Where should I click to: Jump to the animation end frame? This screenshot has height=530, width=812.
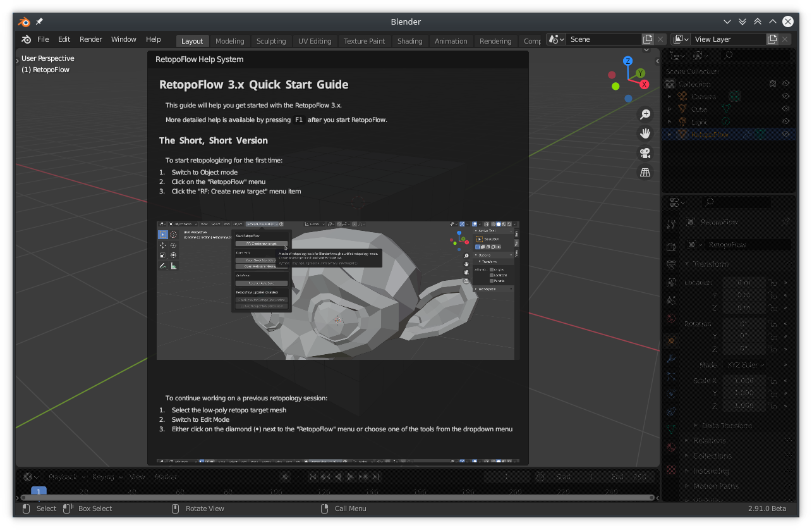(x=376, y=477)
